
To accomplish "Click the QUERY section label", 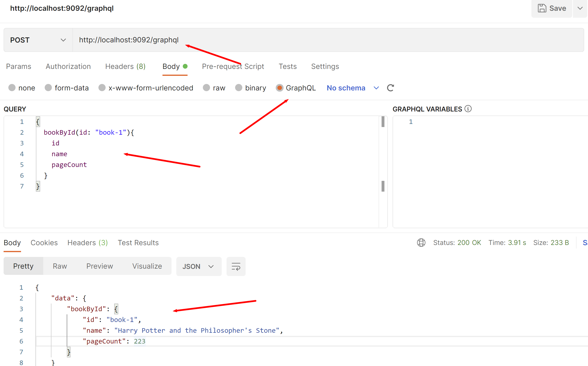I will [15, 109].
